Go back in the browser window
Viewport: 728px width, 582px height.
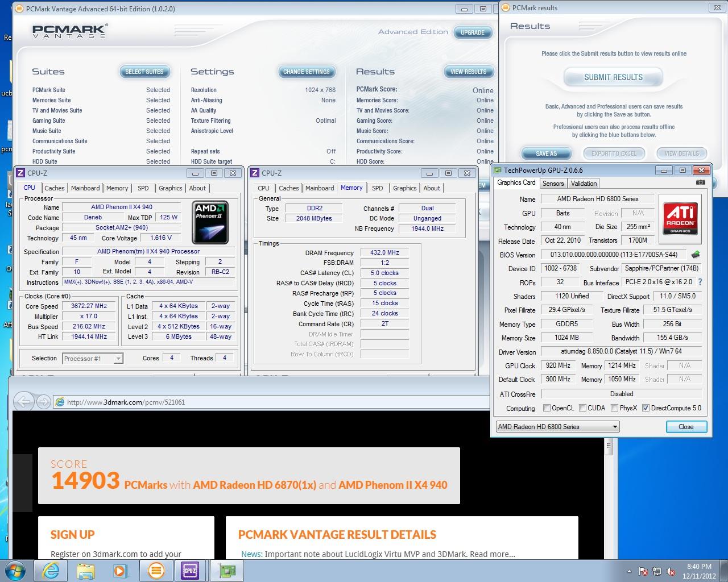click(x=24, y=402)
